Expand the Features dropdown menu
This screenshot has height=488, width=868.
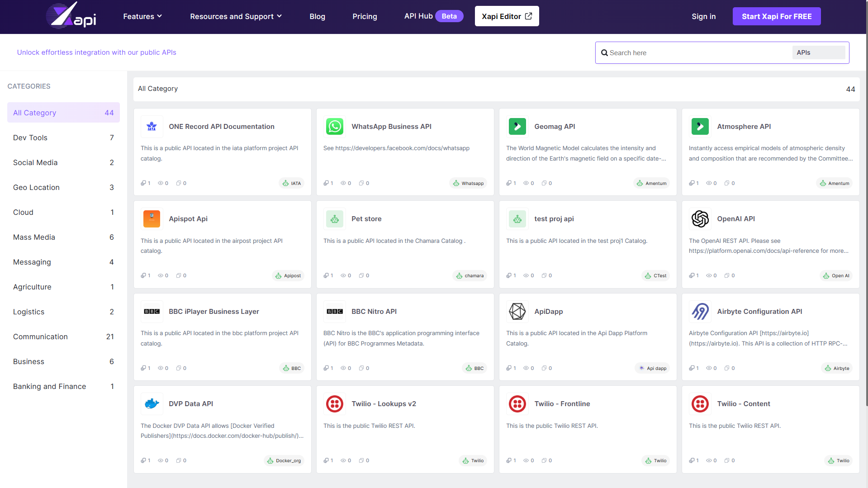[x=142, y=16]
